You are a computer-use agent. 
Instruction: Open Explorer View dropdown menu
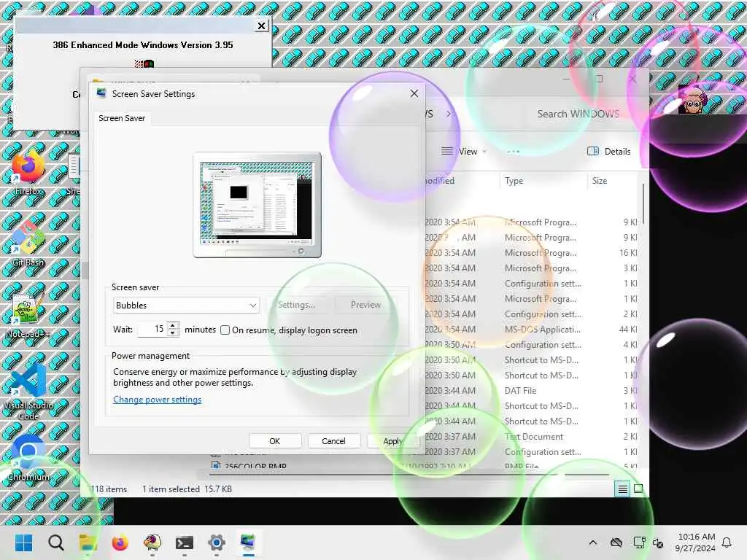tap(463, 152)
